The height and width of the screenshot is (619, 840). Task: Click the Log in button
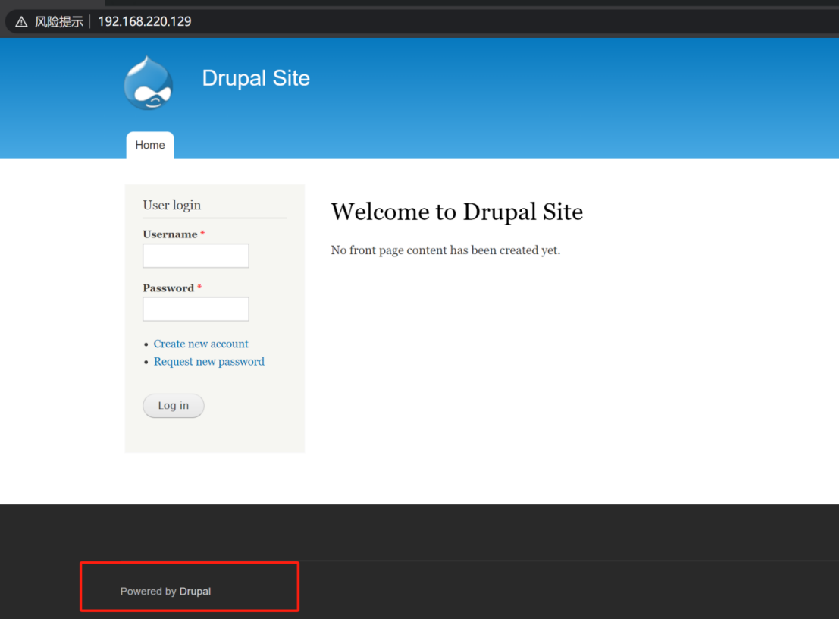click(x=173, y=406)
